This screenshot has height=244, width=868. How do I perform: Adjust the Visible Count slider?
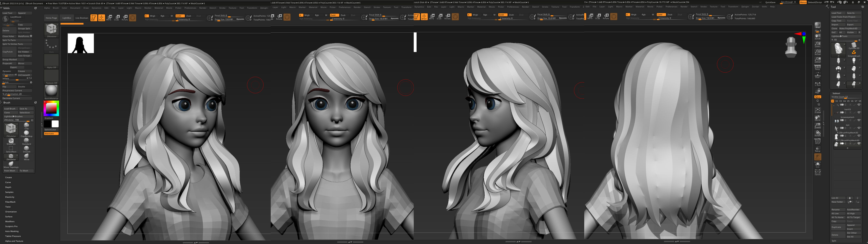coord(846,97)
